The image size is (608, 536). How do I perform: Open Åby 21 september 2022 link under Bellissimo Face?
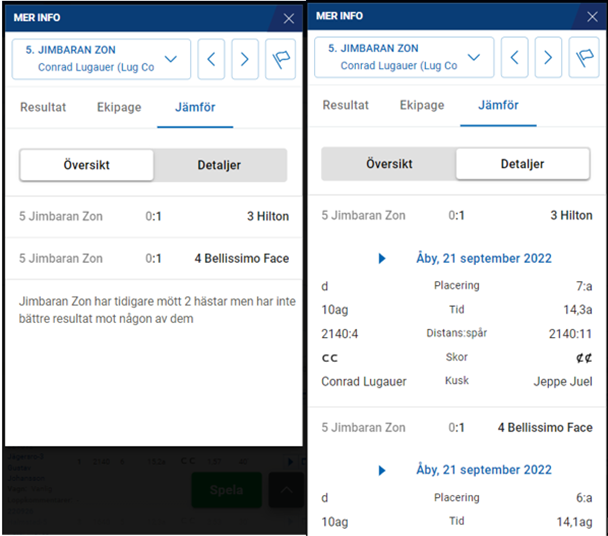click(x=484, y=470)
